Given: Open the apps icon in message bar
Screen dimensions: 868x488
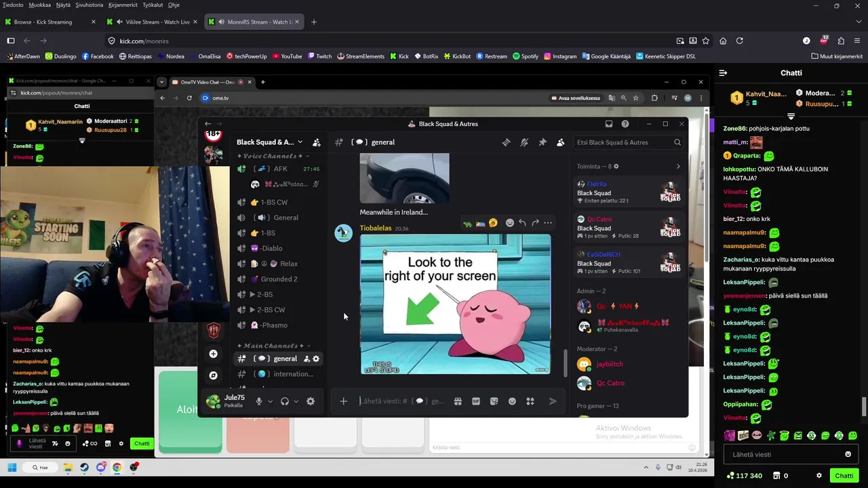Looking at the screenshot, I should pos(530,401).
